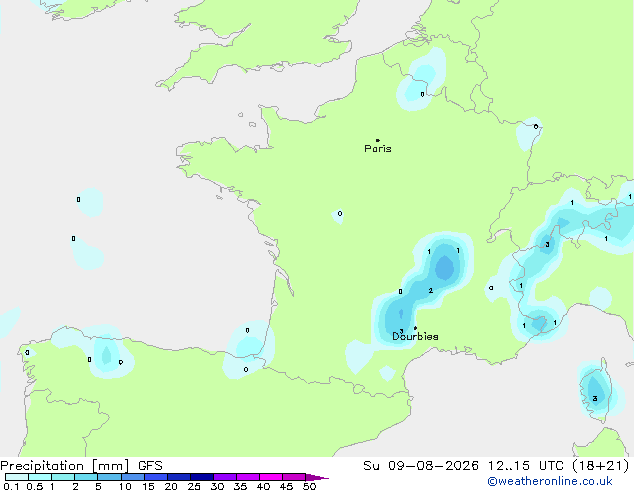The width and height of the screenshot is (634, 490).
Task: Pick the purple 30–35 mm legend swatch
Action: tap(225, 477)
